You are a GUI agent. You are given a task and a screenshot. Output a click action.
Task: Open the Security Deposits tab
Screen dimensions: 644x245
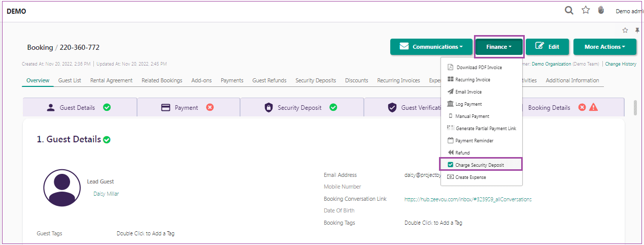[x=316, y=80]
